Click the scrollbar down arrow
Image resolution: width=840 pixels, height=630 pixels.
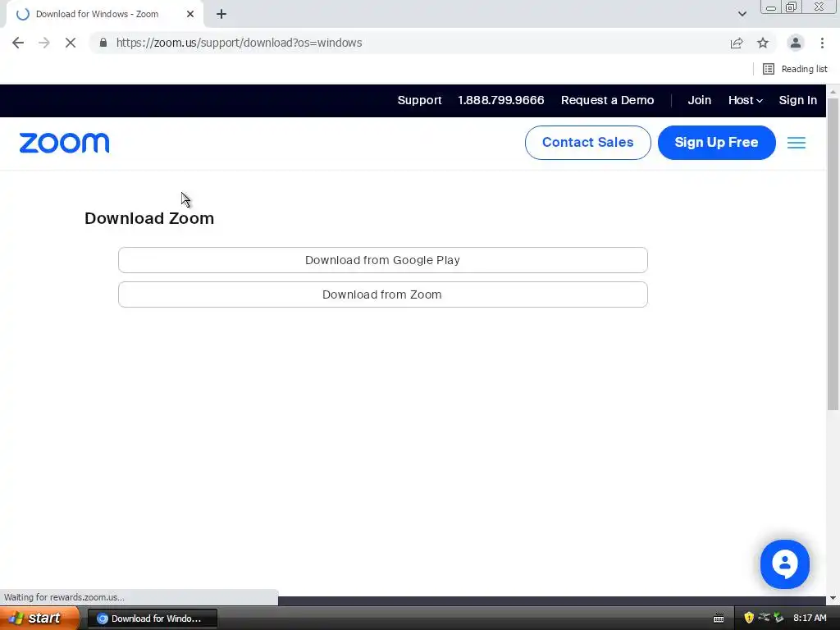tap(833, 598)
